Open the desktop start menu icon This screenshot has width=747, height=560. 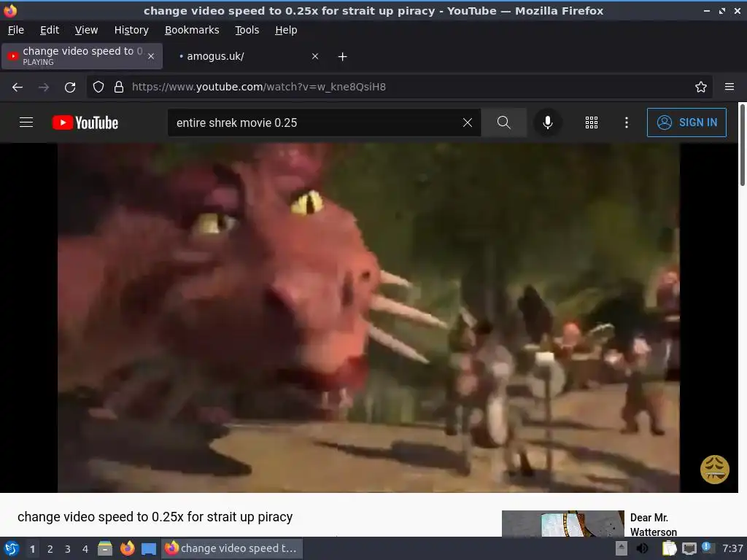tap(12, 548)
